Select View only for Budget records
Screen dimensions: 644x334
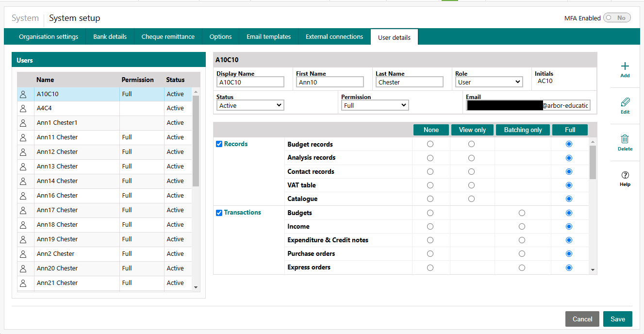pyautogui.click(x=471, y=144)
